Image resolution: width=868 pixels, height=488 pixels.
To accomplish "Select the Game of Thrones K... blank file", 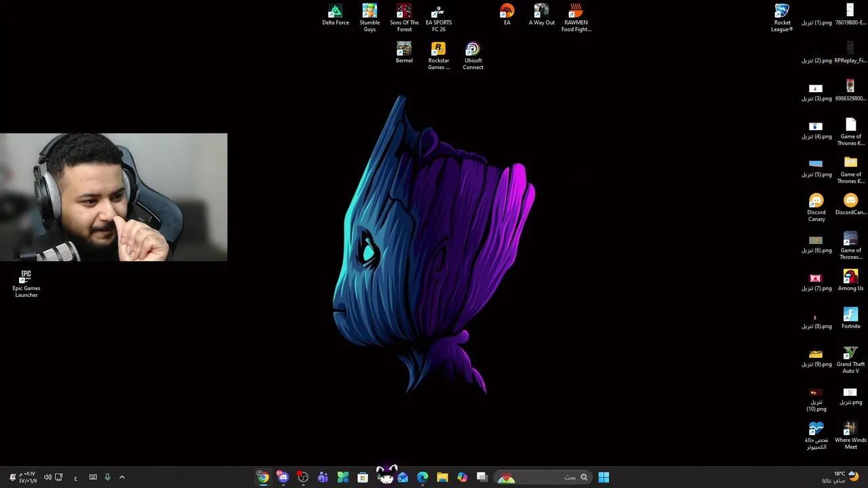I will pyautogui.click(x=850, y=131).
